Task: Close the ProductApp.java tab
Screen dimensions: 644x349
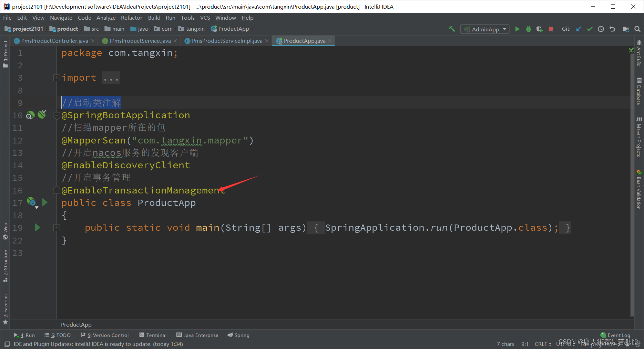Action: point(330,41)
